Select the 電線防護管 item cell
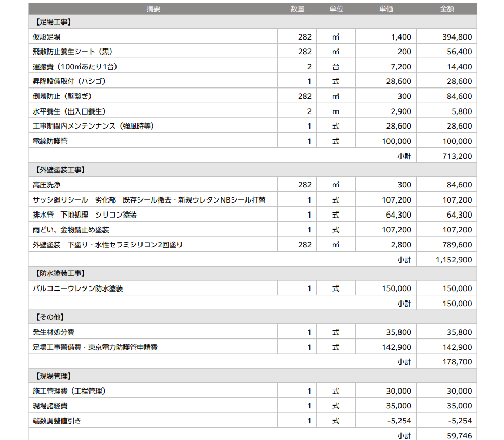 50,141
